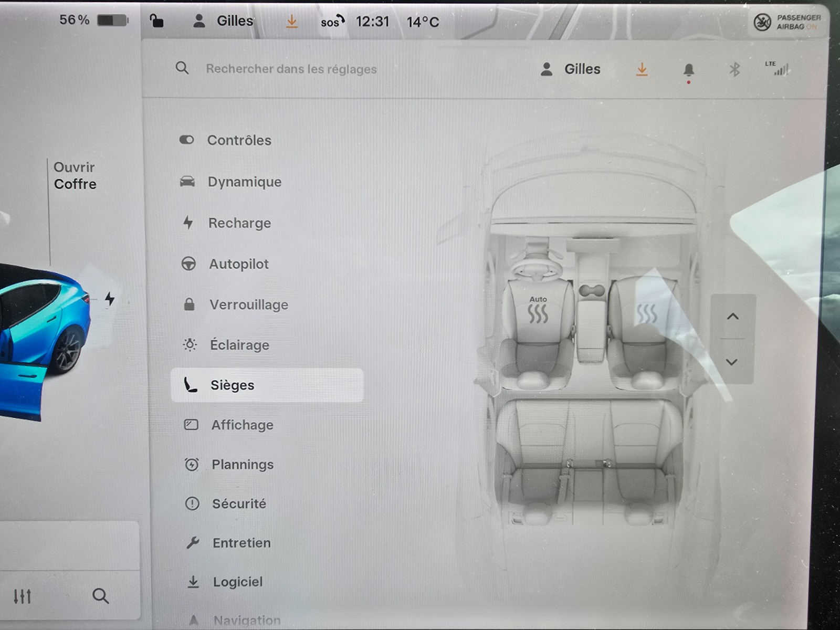Tap the SOS emergency icon

click(x=332, y=22)
